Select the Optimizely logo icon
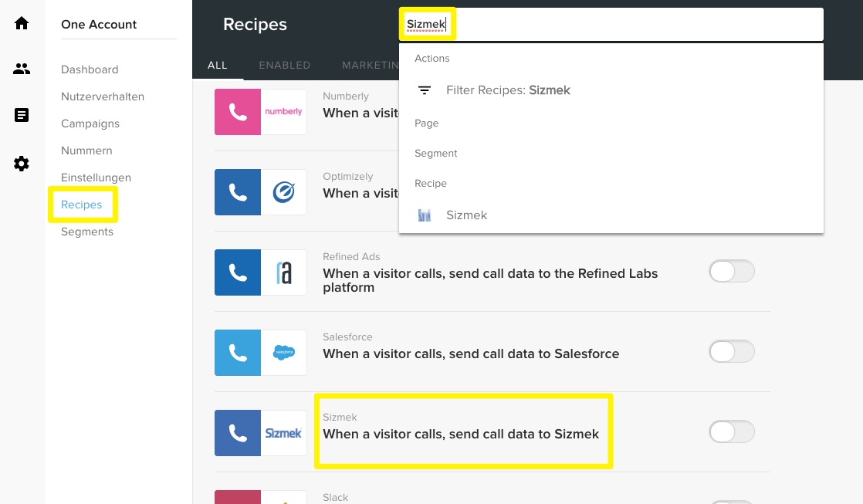The width and height of the screenshot is (863, 504). click(284, 192)
